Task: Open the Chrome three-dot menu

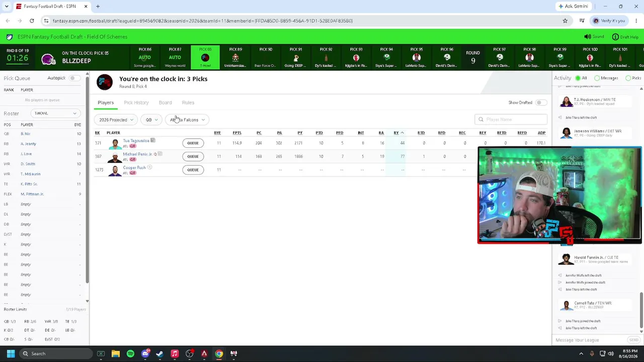Action: pos(636,21)
